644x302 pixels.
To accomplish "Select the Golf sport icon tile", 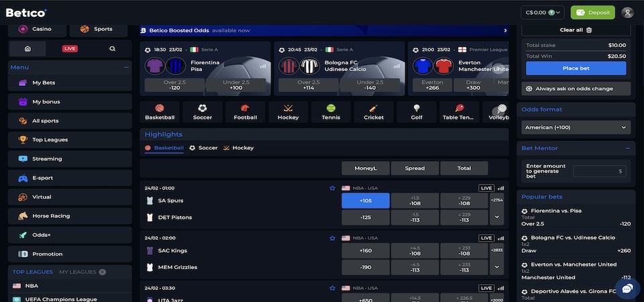I will [x=417, y=112].
